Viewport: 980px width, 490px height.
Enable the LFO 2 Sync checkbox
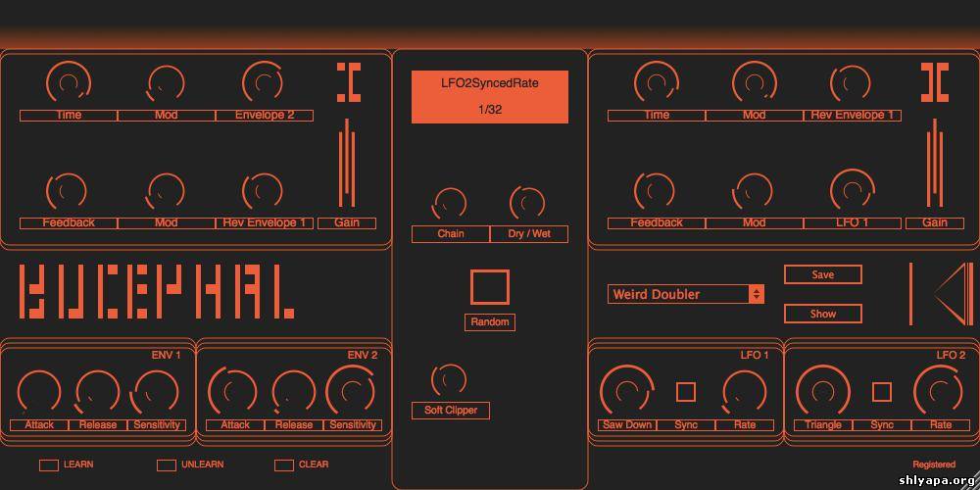(882, 392)
